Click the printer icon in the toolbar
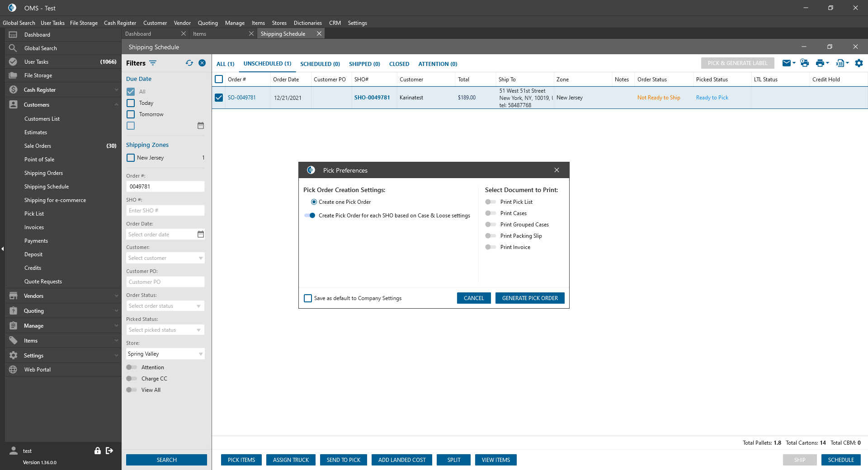Image resolution: width=868 pixels, height=470 pixels. (820, 63)
